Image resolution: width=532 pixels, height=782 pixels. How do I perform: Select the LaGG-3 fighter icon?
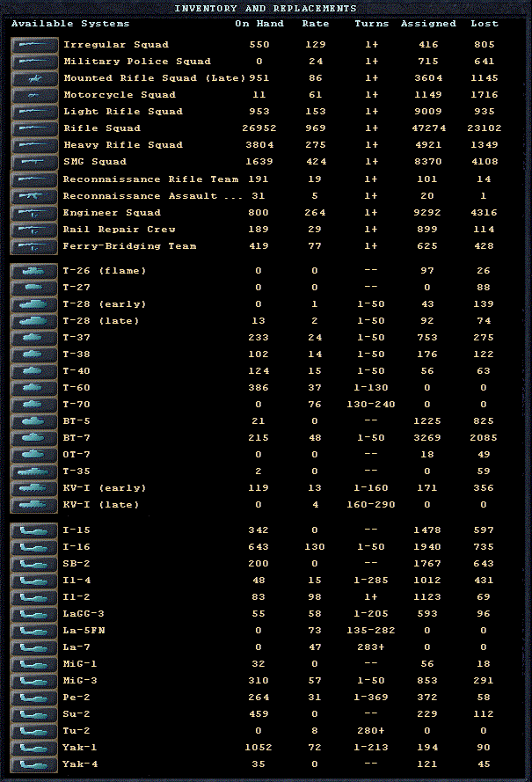pos(34,614)
